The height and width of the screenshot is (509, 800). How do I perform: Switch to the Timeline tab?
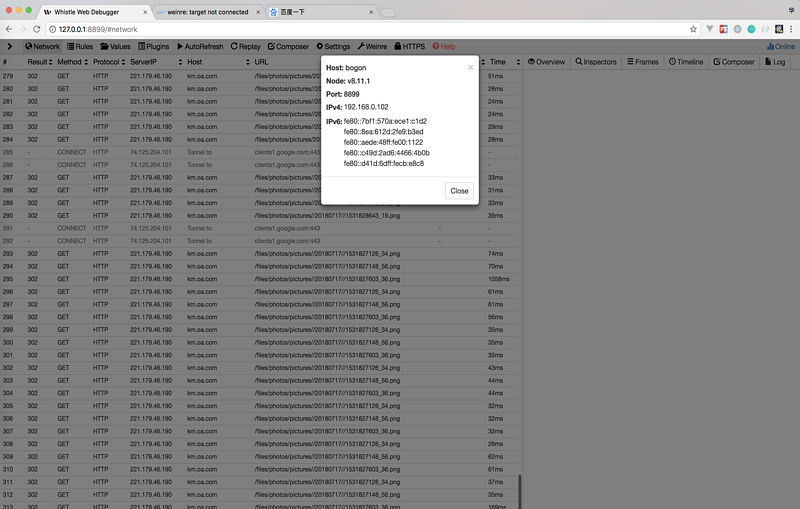pyautogui.click(x=686, y=62)
